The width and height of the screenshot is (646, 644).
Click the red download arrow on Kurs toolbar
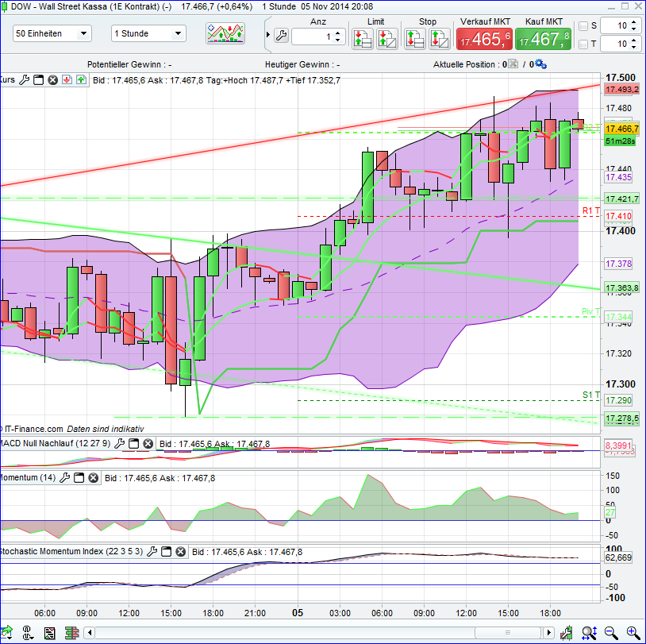(x=67, y=79)
